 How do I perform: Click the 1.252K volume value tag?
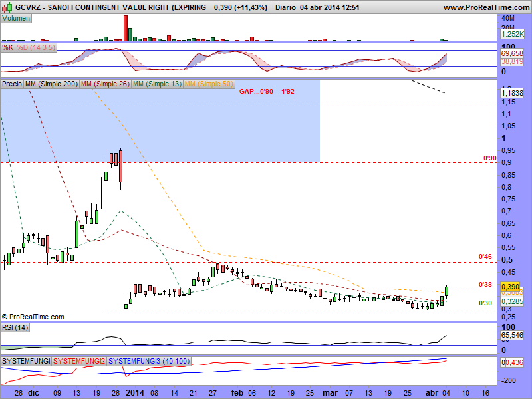click(512, 34)
